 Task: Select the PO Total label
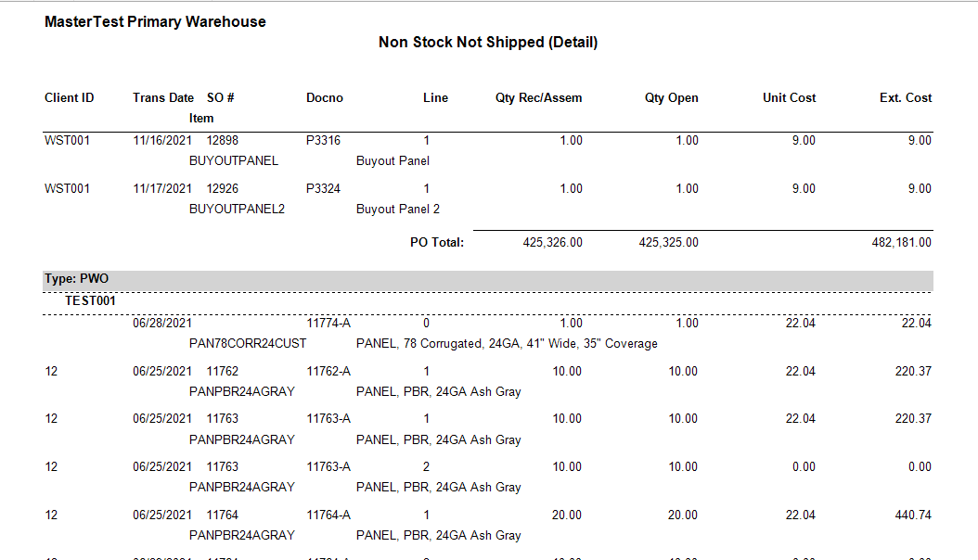pos(437,242)
